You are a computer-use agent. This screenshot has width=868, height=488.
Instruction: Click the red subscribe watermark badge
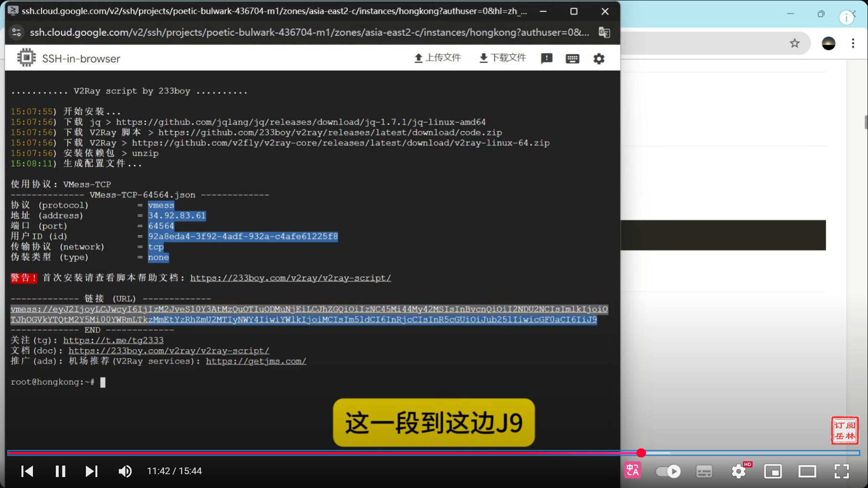[845, 430]
